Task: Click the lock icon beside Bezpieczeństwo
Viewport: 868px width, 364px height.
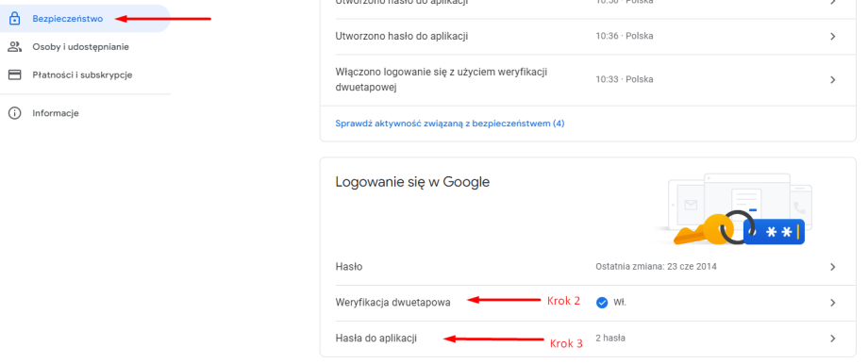Action: point(15,19)
